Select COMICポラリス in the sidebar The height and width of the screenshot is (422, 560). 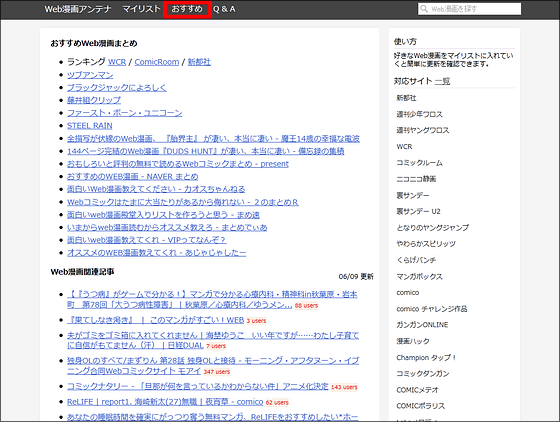tap(421, 406)
